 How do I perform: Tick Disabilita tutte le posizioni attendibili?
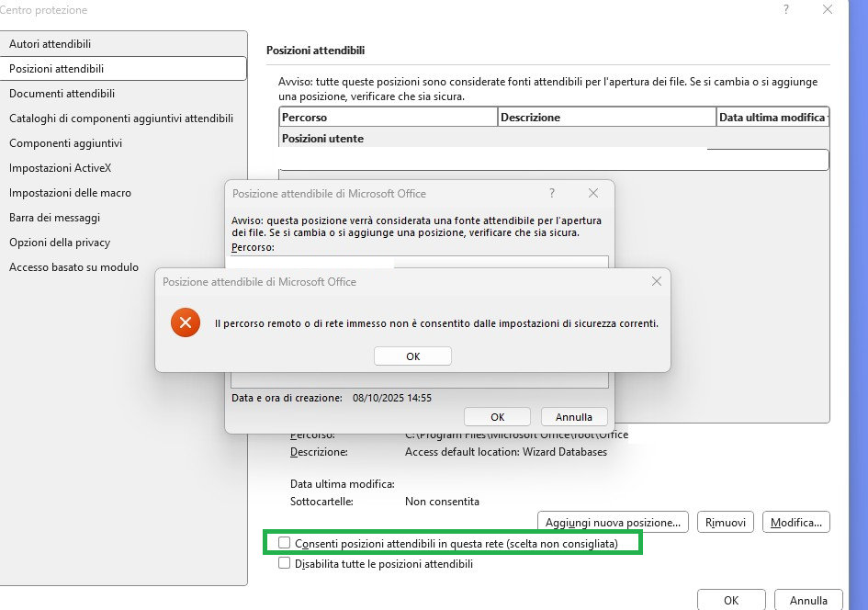coord(284,563)
